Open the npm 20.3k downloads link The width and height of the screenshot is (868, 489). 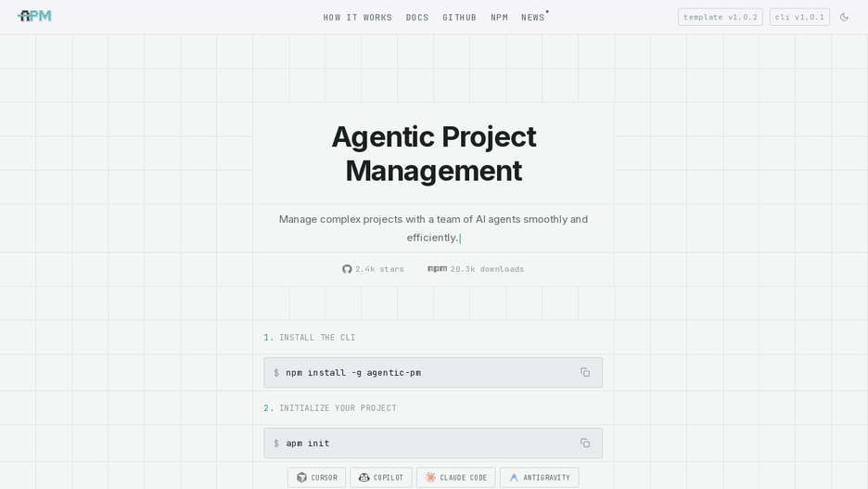476,269
